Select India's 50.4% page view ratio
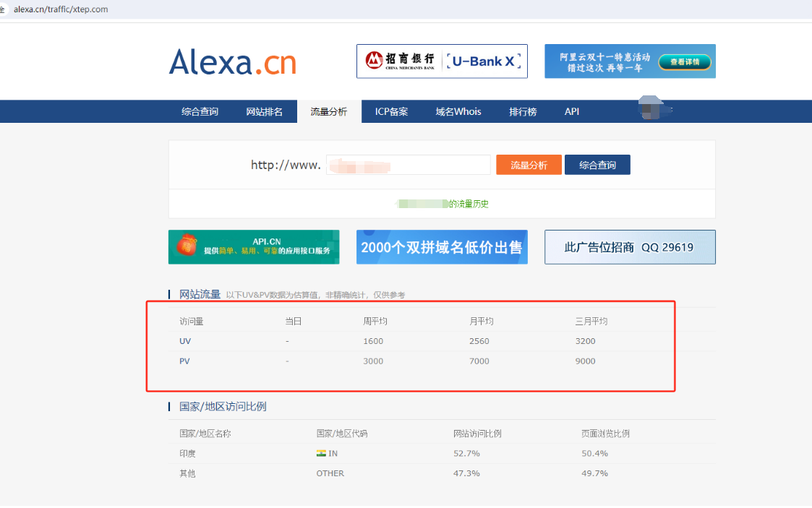The image size is (812, 508). [x=594, y=453]
